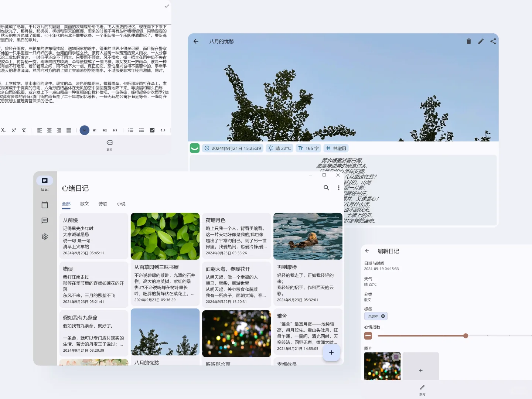Select the 散文 category tab
Screen dimensions: 532x399
[84, 204]
